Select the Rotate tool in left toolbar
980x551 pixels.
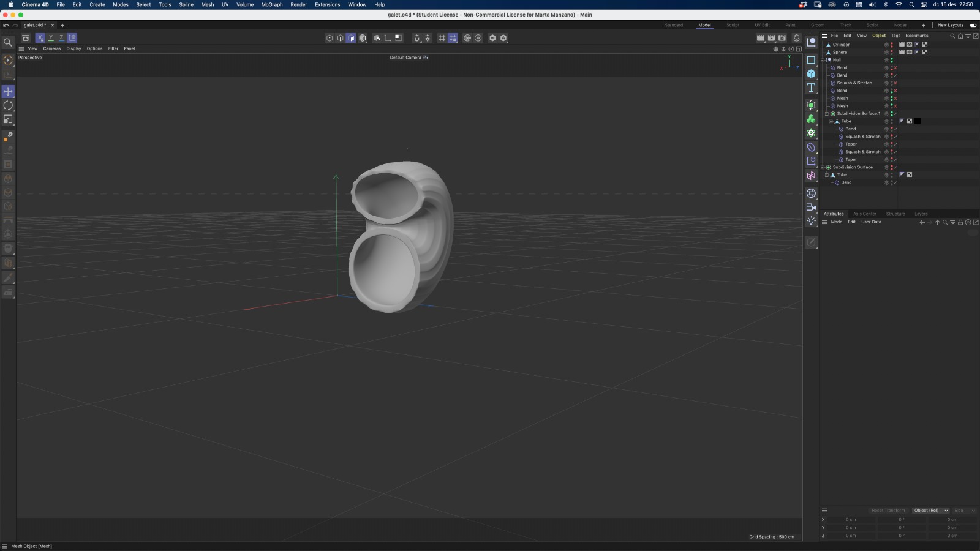[x=8, y=105]
